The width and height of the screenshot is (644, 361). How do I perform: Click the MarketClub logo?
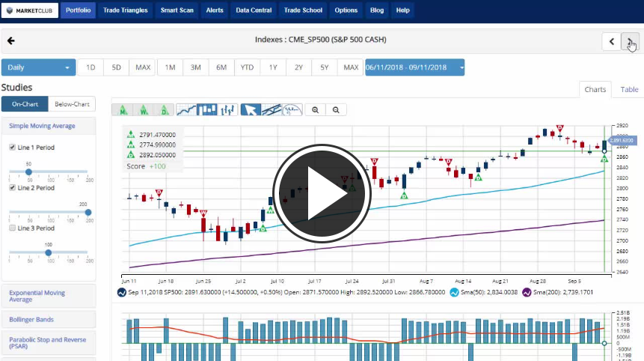pos(30,10)
